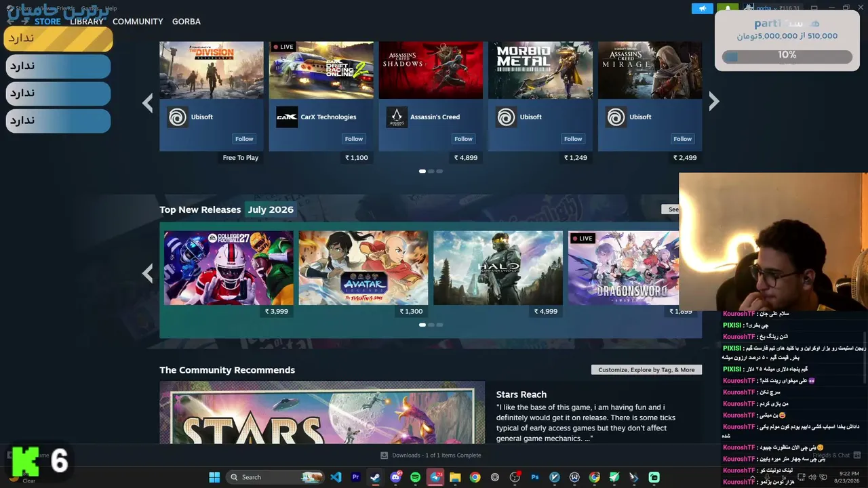Open Assassin's Creed Shadows thumbnail
868x488 pixels.
[x=431, y=70]
